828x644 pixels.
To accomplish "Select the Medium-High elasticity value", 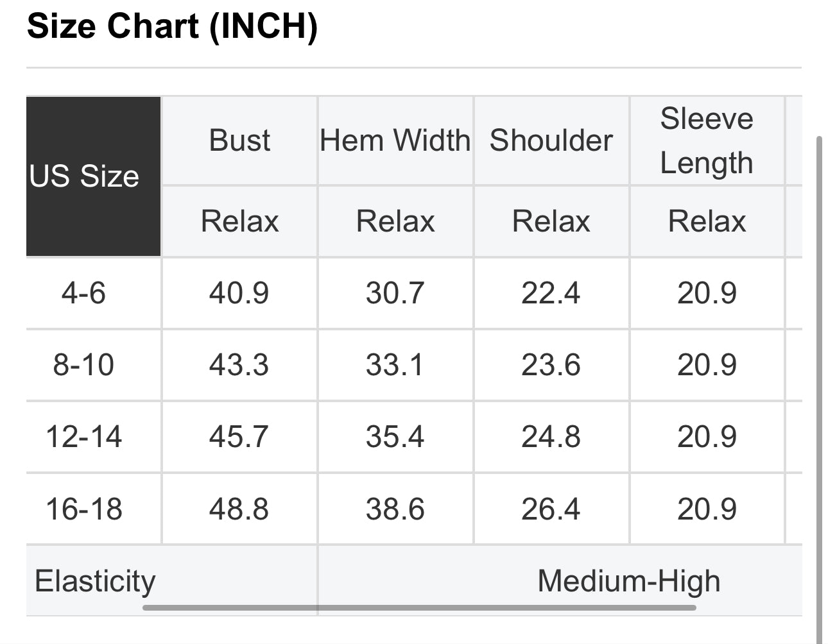I will 628,580.
